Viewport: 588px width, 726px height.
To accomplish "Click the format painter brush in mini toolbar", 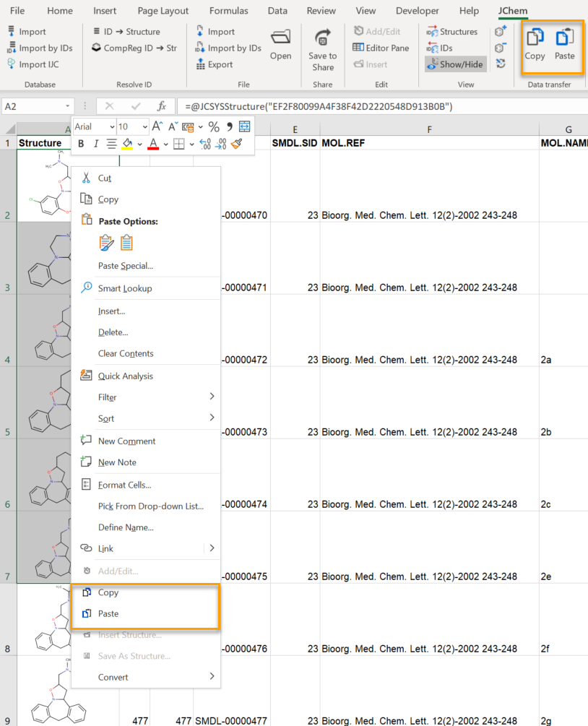I will tap(236, 144).
